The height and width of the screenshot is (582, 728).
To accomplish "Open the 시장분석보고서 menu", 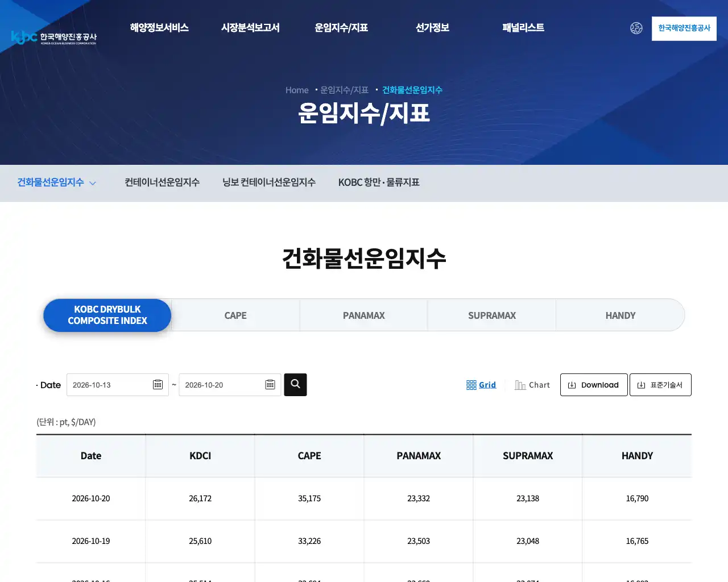I will (250, 28).
